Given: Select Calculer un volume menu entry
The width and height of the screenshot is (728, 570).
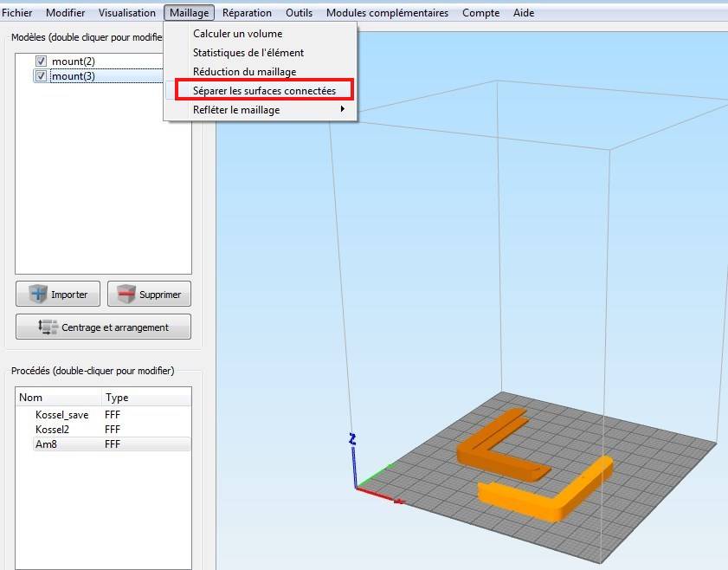Looking at the screenshot, I should pyautogui.click(x=237, y=34).
